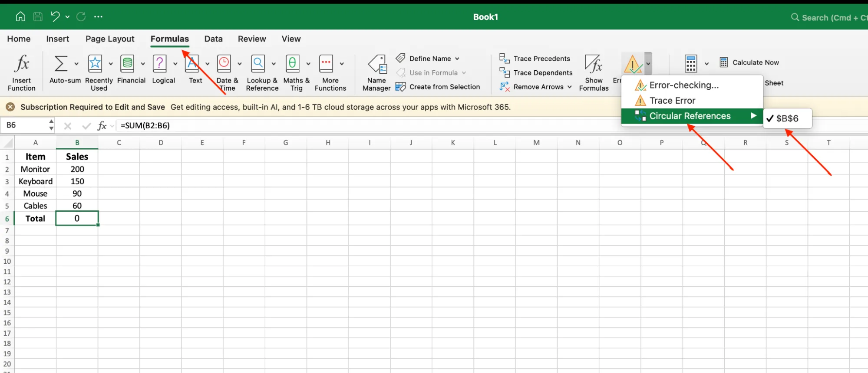Click Remove Arrows
The height and width of the screenshot is (373, 868).
tap(535, 87)
